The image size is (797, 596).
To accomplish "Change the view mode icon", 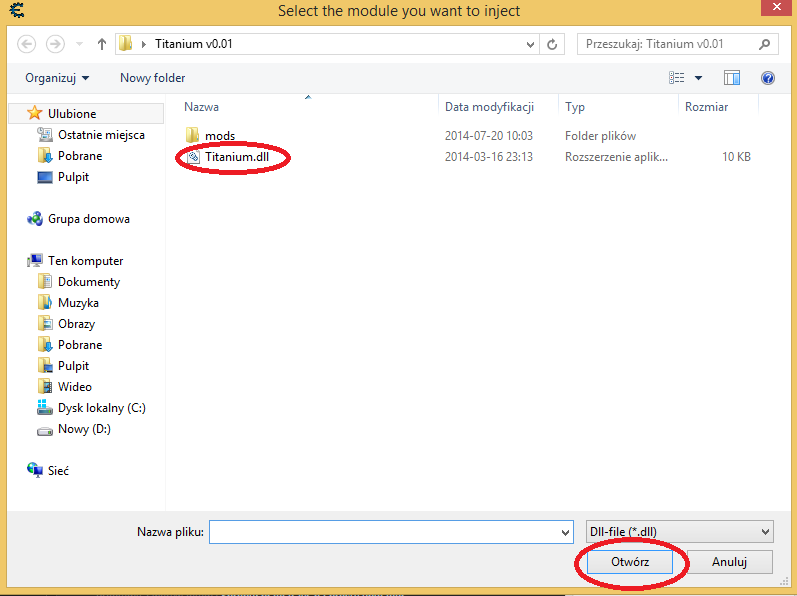I will coord(677,78).
